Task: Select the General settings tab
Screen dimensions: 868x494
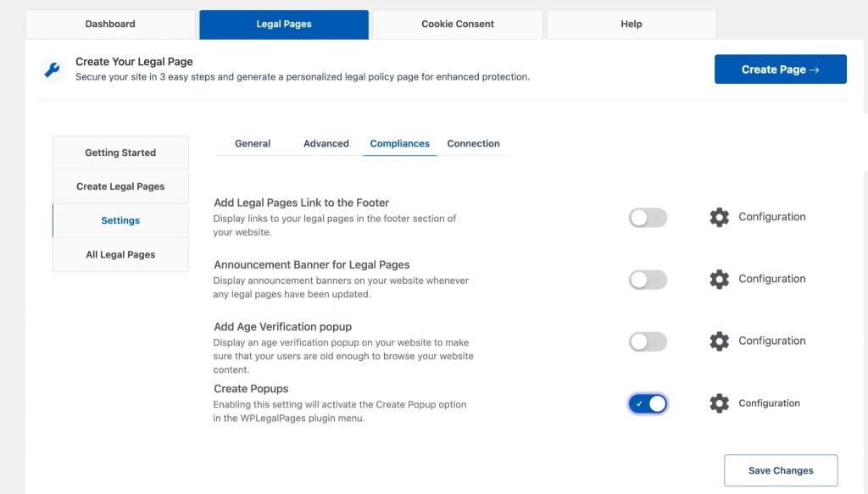Action: (252, 143)
